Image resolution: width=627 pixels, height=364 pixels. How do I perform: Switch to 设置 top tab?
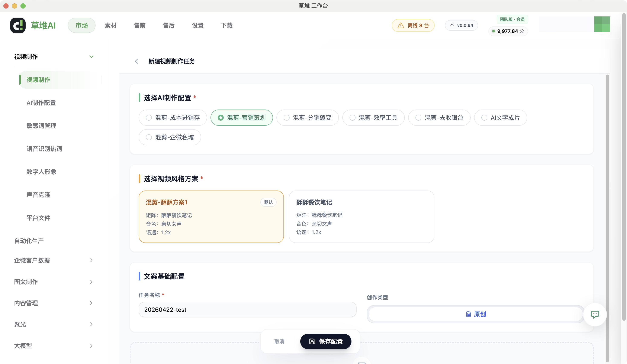click(197, 25)
